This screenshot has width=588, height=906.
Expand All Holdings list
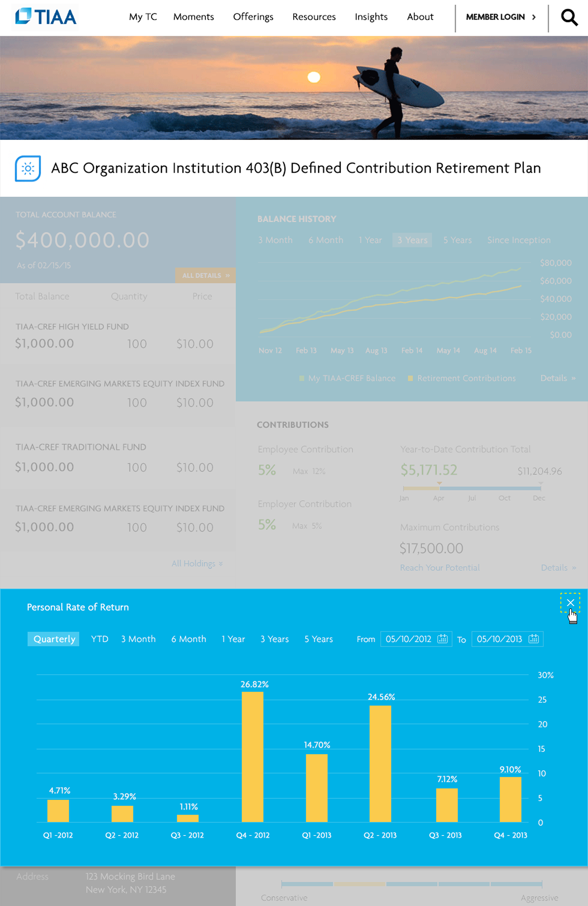[x=197, y=563]
